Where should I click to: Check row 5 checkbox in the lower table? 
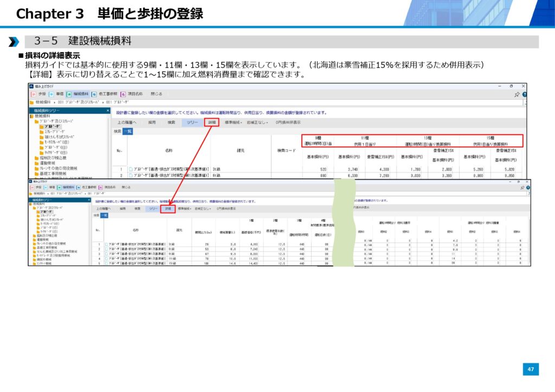point(106,263)
